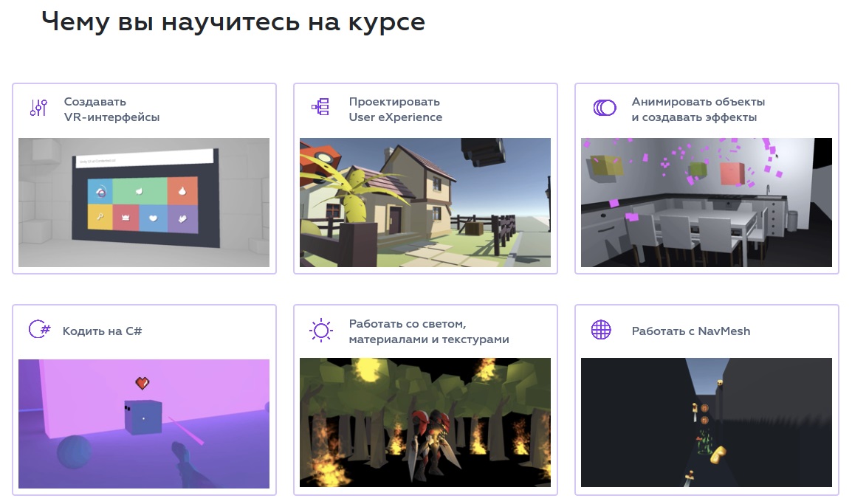Click the pixel heart above the cube
This screenshot has height=504, width=852.
click(142, 383)
